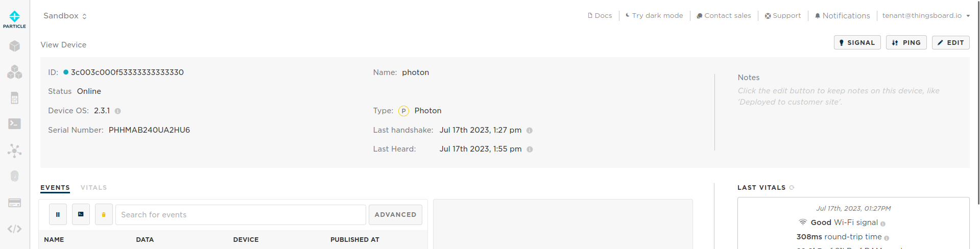Open the tenant@thingsboard.io account dropdown
This screenshot has height=249, width=980.
(925, 16)
